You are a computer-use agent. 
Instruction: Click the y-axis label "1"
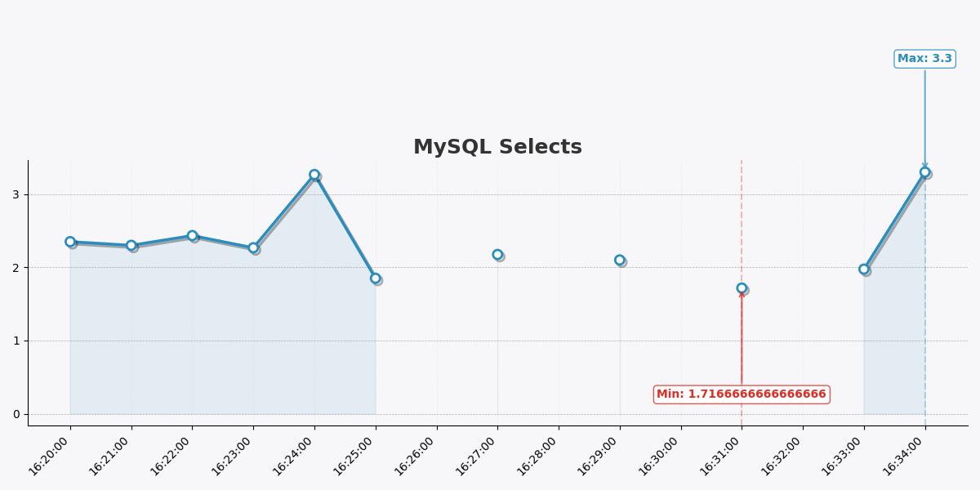pos(16,341)
